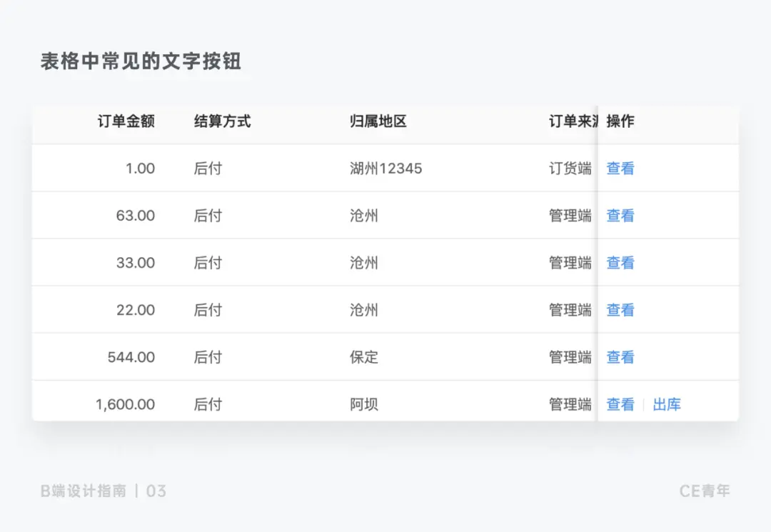View details of 33.00 order
The image size is (771, 532).
[620, 263]
